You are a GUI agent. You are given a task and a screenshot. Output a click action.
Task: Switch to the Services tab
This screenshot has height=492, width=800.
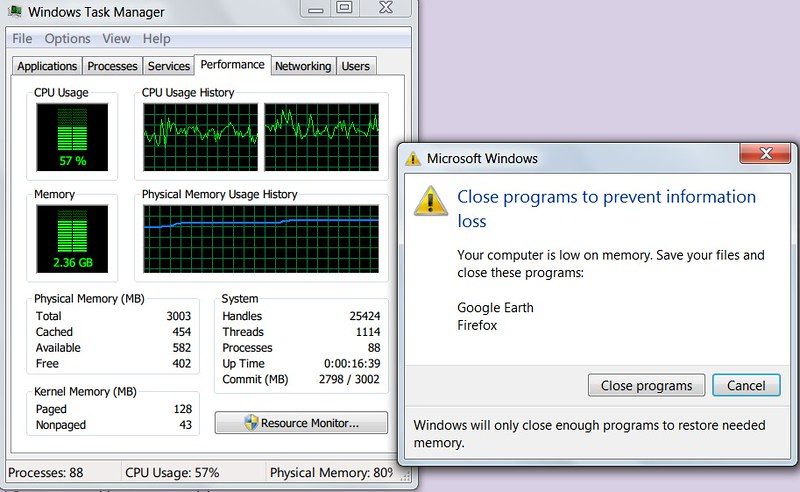(x=169, y=66)
